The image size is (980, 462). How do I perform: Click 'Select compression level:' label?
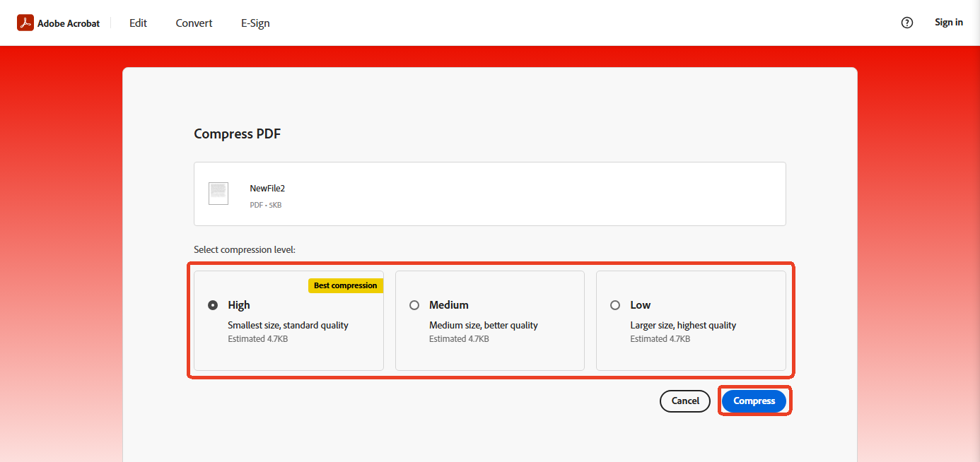pos(245,250)
